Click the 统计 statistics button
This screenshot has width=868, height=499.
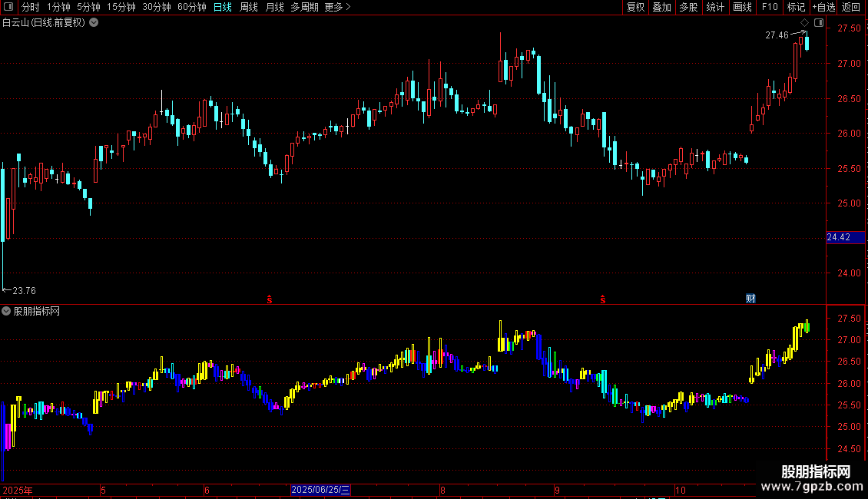tap(714, 7)
